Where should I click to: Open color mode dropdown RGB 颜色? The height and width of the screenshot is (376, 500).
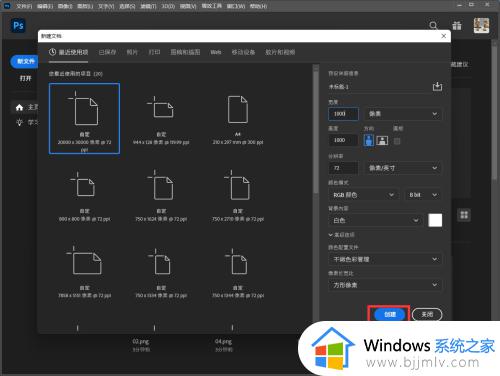[x=364, y=195]
